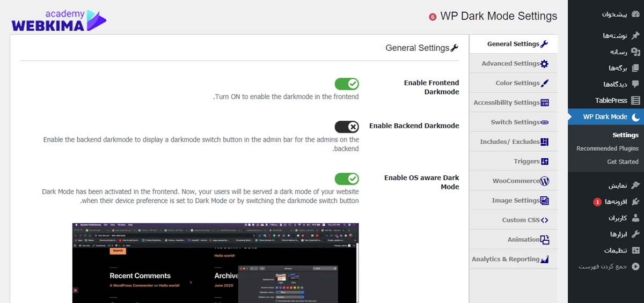Click the Image Settings picture icon

pos(545,201)
